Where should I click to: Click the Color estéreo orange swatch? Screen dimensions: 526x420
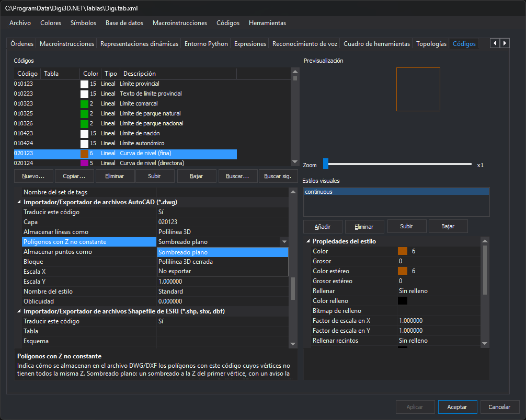402,271
